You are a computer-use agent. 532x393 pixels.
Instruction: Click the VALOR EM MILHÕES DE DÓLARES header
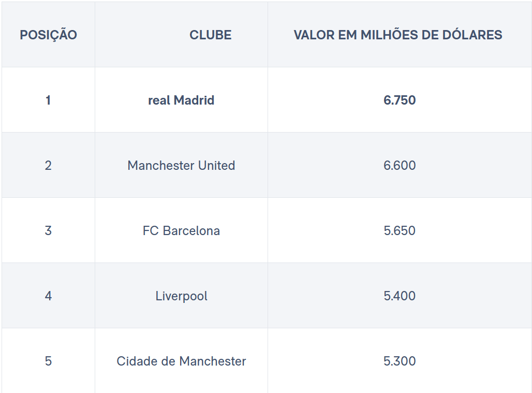coord(400,35)
